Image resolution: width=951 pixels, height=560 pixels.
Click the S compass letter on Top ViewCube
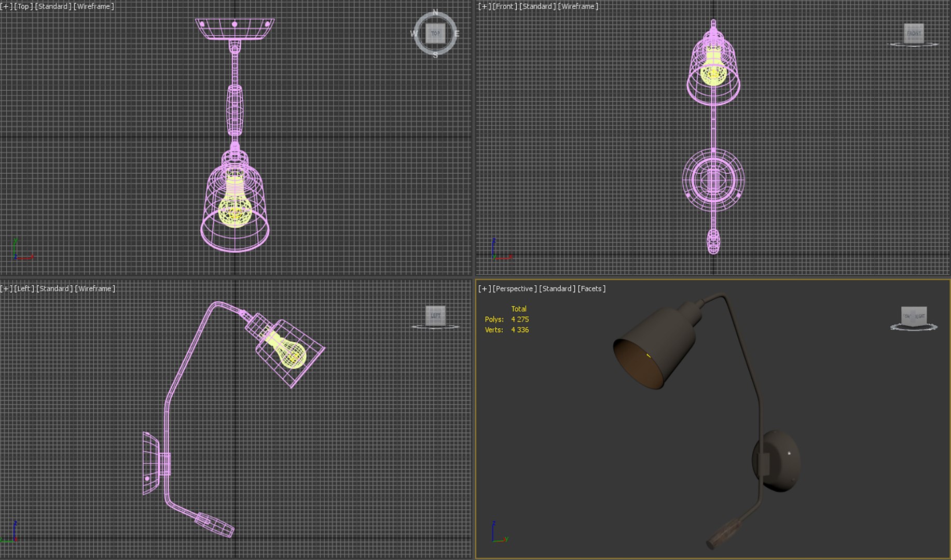pyautogui.click(x=435, y=54)
